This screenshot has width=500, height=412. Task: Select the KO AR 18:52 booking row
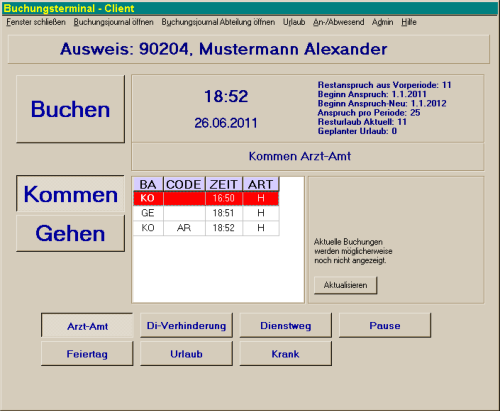pyautogui.click(x=206, y=228)
